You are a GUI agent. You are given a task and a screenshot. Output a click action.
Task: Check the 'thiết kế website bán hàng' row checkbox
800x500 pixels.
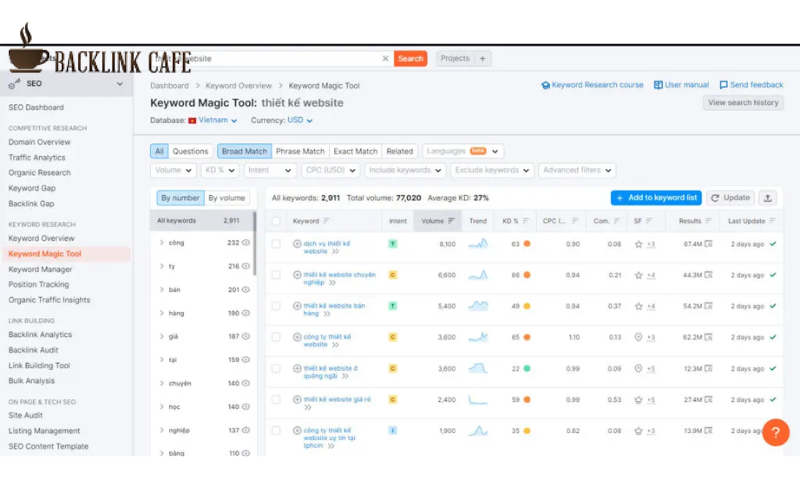(x=276, y=306)
